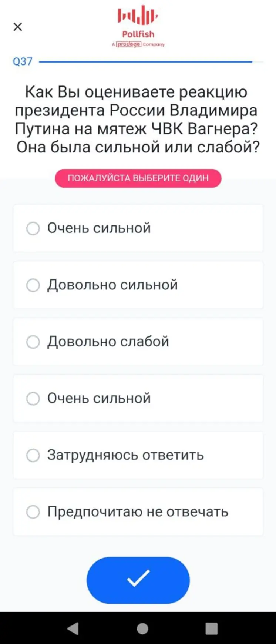The image size is (276, 644).
Task: Click the 'A prodege company' tagline
Action: (138, 44)
